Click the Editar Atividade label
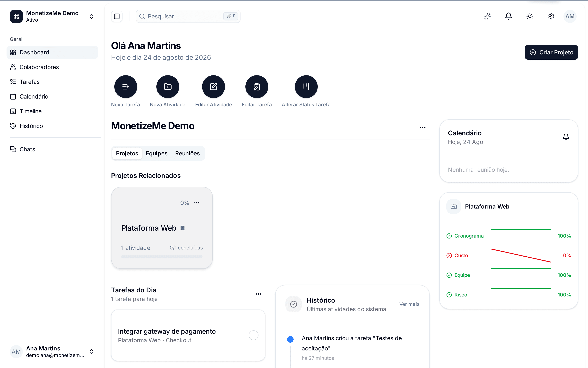Screen dimensions: 588x368 pyautogui.click(x=213, y=104)
